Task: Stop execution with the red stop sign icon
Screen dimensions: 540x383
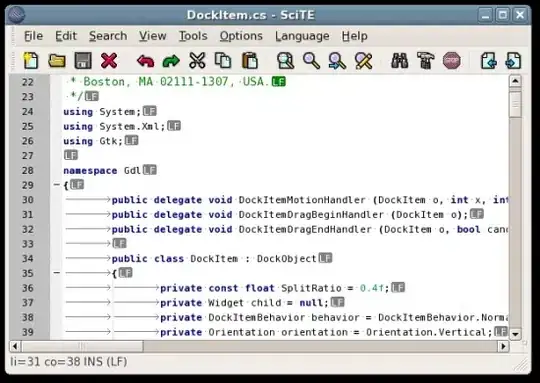Action: [452, 61]
